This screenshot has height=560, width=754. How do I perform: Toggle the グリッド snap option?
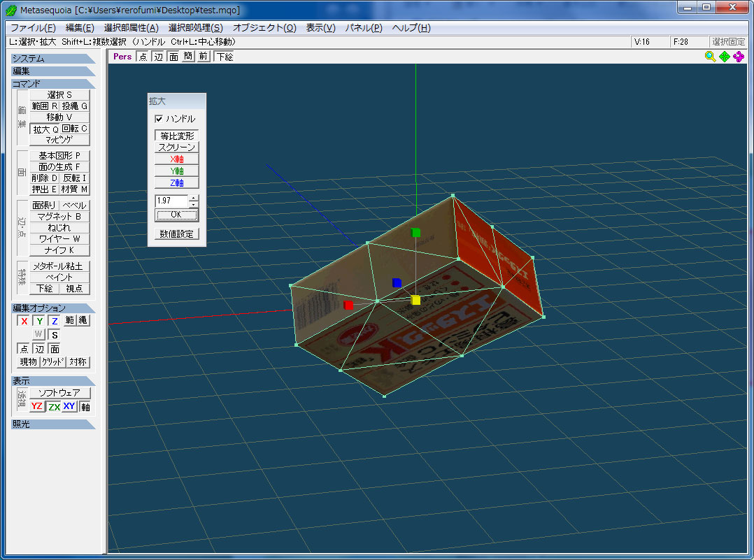[53, 362]
